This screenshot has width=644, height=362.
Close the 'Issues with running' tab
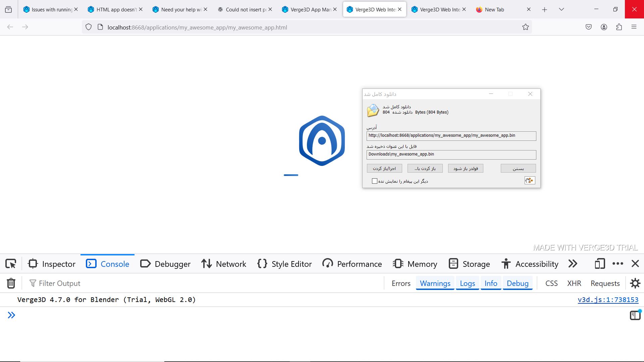76,9
